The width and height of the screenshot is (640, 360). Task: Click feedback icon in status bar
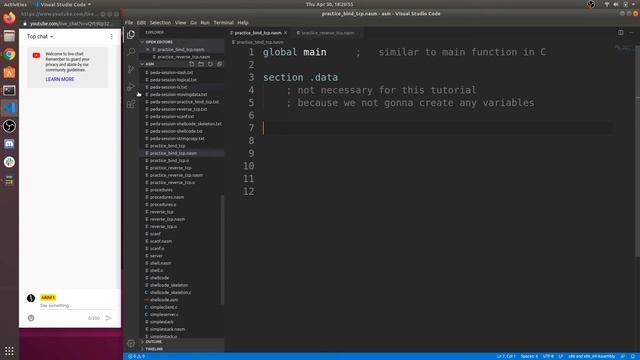tap(623, 356)
